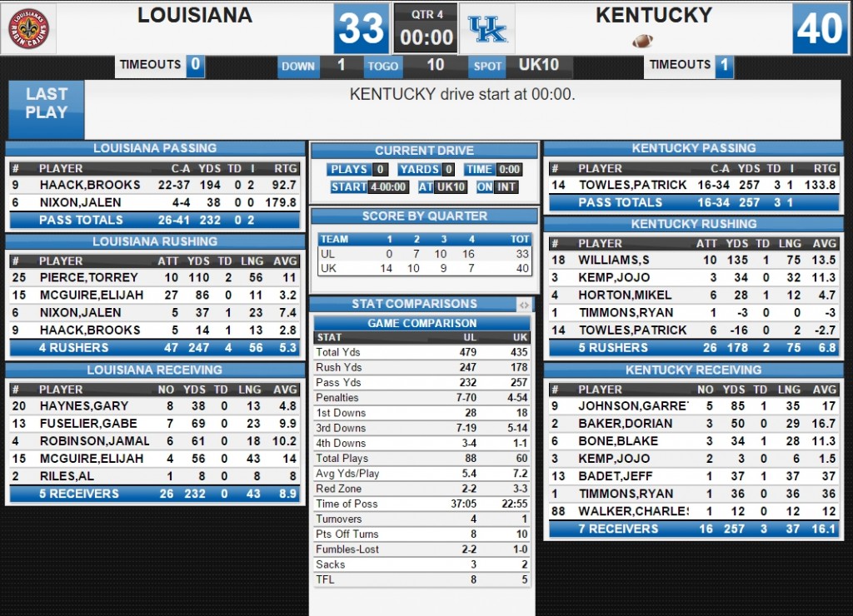Image resolution: width=853 pixels, height=616 pixels.
Task: Click the Score By Quarter header
Action: (x=424, y=216)
